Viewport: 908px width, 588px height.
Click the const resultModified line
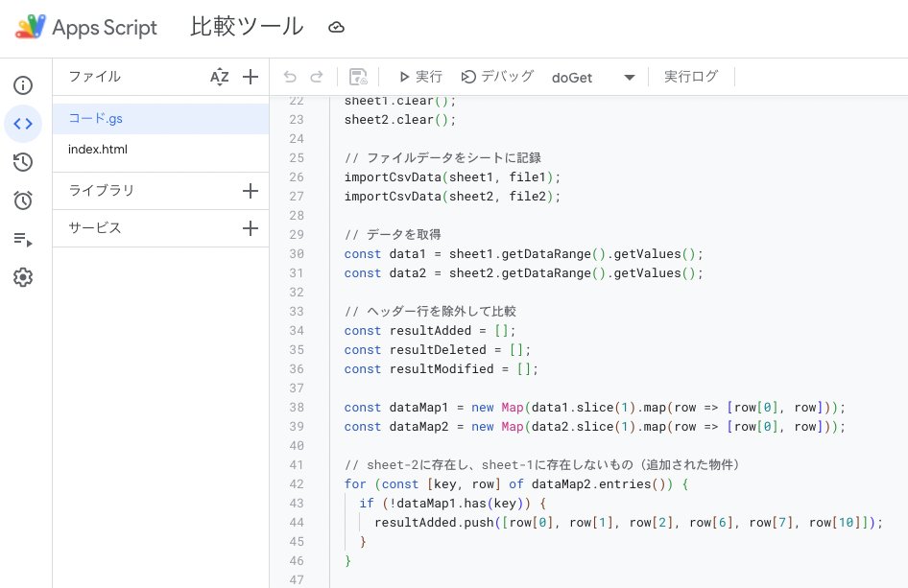[x=442, y=368]
